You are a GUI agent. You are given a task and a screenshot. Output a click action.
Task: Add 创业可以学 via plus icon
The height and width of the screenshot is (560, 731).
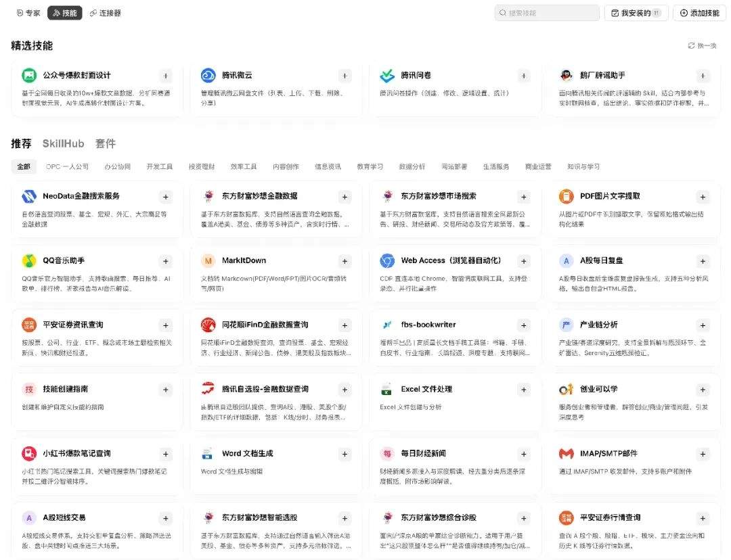703,390
